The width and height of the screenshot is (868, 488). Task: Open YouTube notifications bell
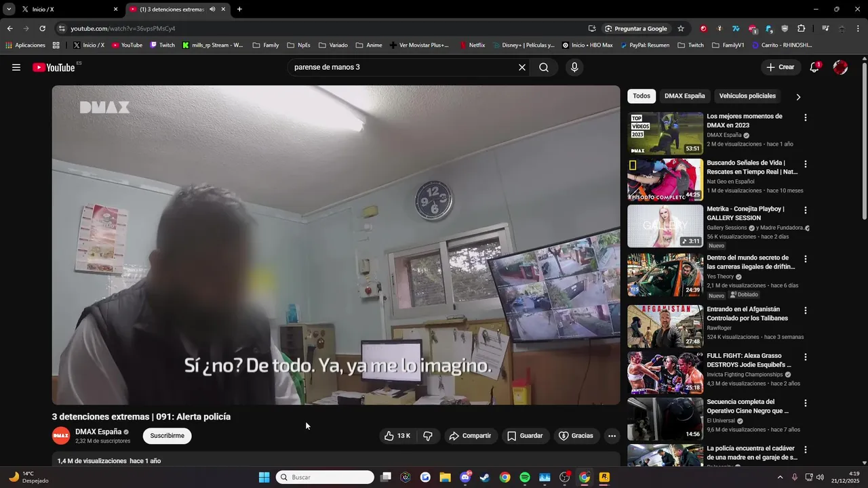pos(815,67)
